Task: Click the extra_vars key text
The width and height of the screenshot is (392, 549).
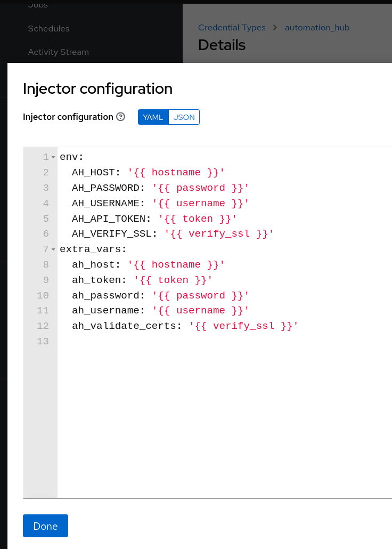Action: pos(92,248)
